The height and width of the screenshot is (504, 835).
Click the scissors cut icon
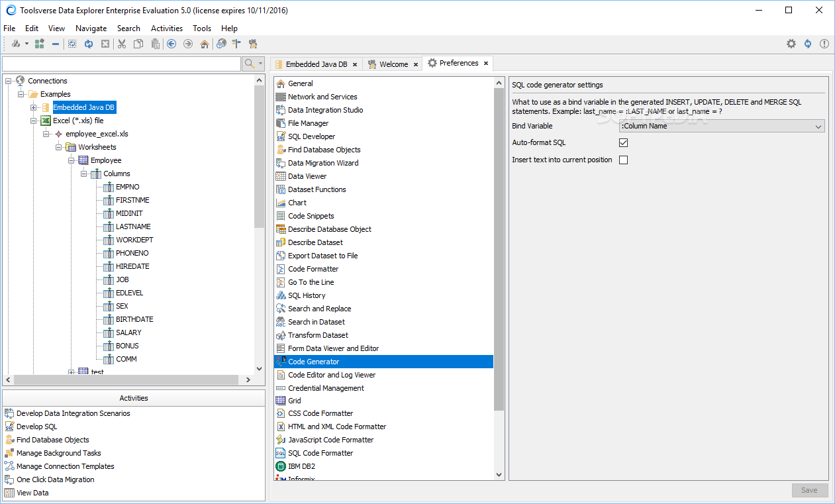click(122, 44)
